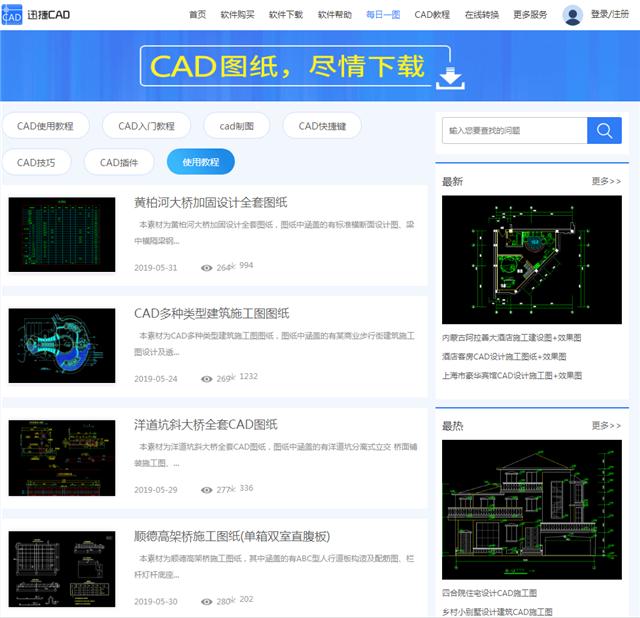This screenshot has height=618, width=640.
Task: Open 乡村小别墅设计建筑CAD施工图 link
Action: [x=497, y=611]
